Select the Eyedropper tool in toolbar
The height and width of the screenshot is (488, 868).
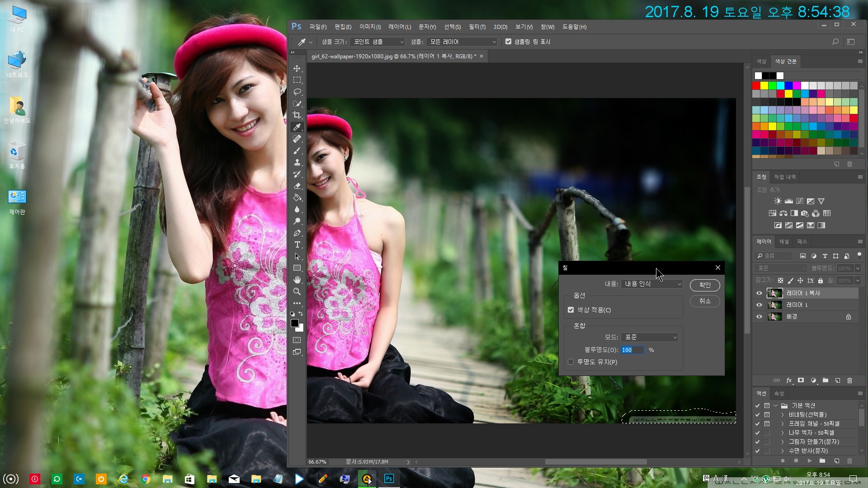click(297, 127)
